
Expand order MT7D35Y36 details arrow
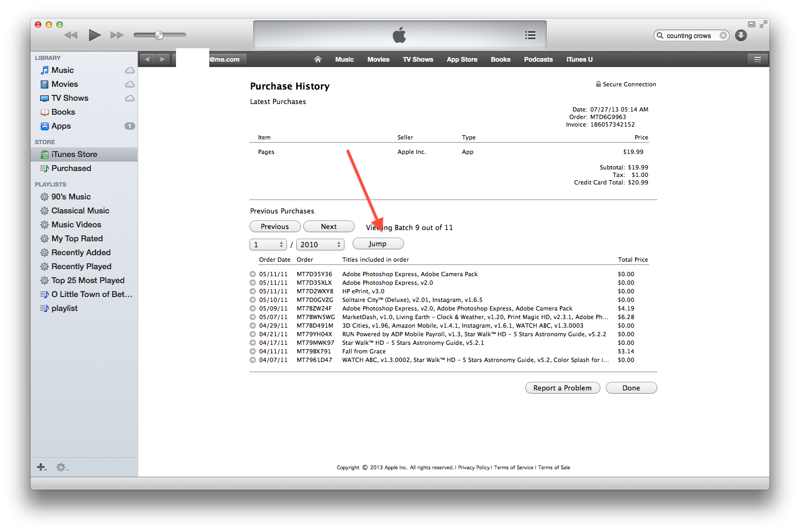[x=253, y=274]
